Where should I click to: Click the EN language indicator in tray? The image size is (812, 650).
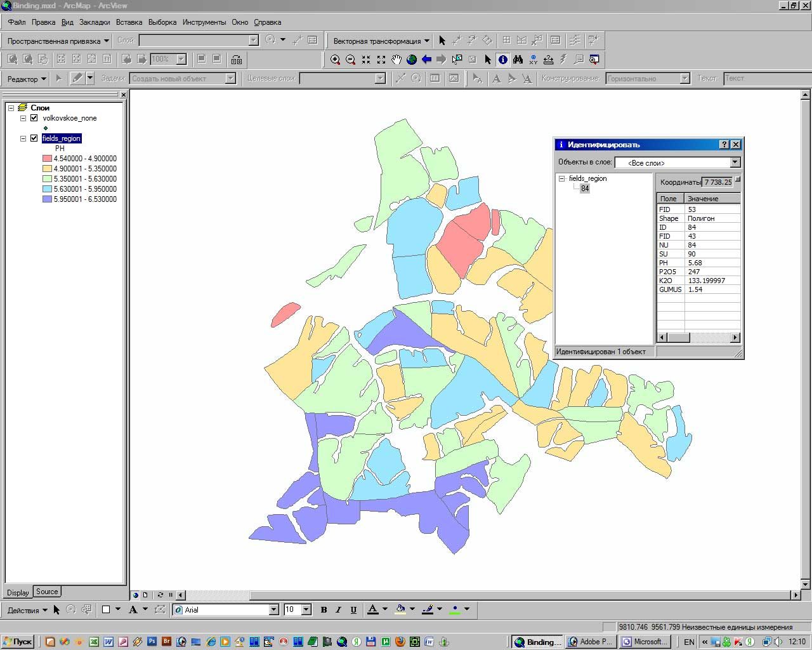[689, 642]
